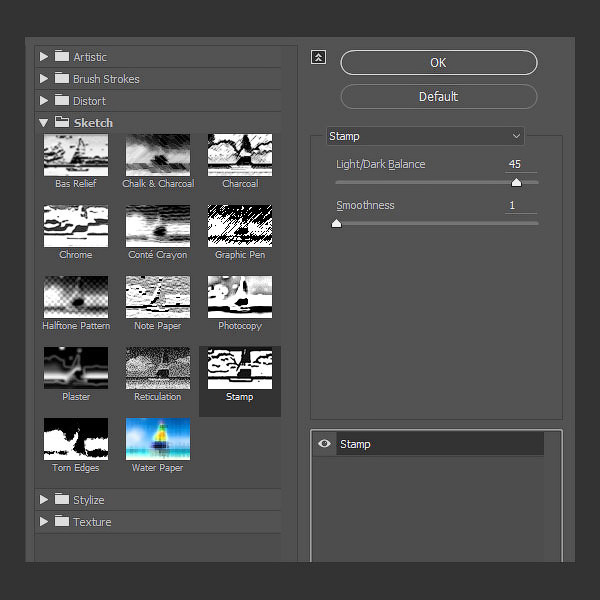Select the Bas Relief filter thumbnail
600x600 pixels.
[x=76, y=155]
